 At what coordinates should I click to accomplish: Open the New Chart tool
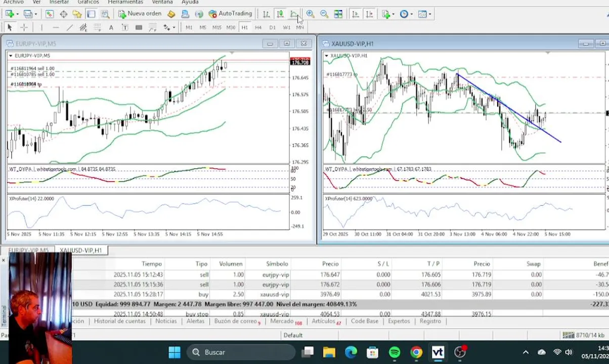(10, 14)
